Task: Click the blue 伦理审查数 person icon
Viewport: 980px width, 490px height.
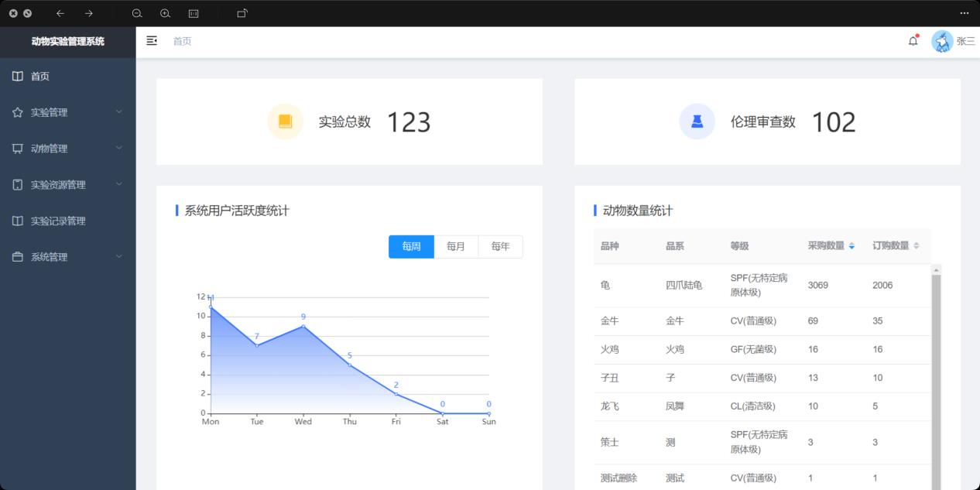Action: pos(697,122)
